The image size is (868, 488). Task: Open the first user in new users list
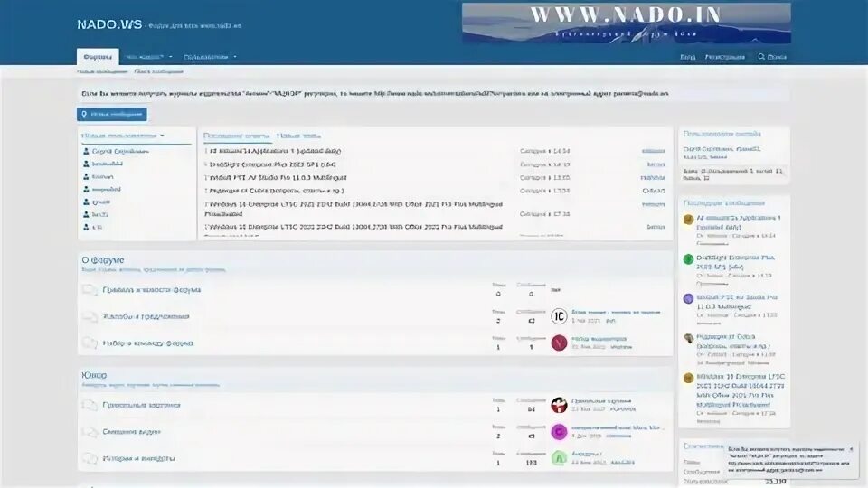[120, 151]
